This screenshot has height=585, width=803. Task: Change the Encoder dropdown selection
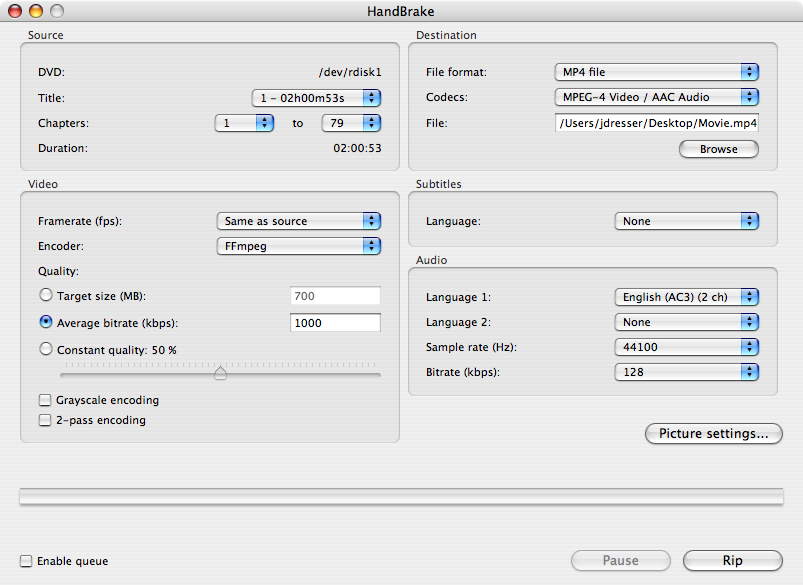[298, 245]
